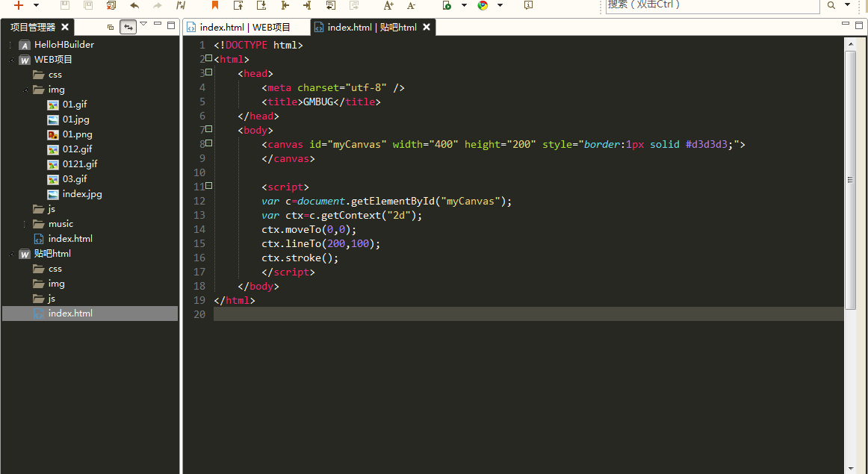Viewport: 868px width, 474px height.
Task: Click the magnifier search icon
Action: pos(831,5)
